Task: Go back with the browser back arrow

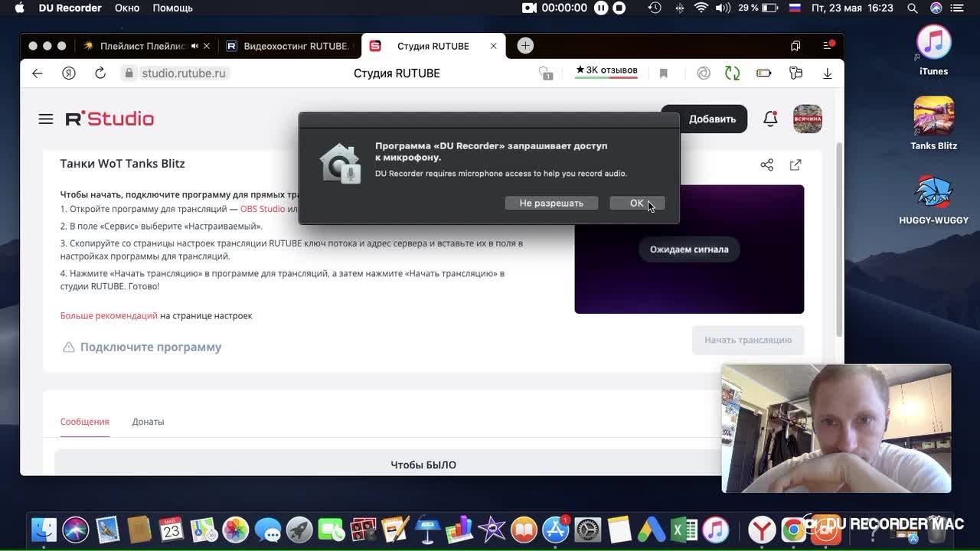Action: pyautogui.click(x=37, y=73)
